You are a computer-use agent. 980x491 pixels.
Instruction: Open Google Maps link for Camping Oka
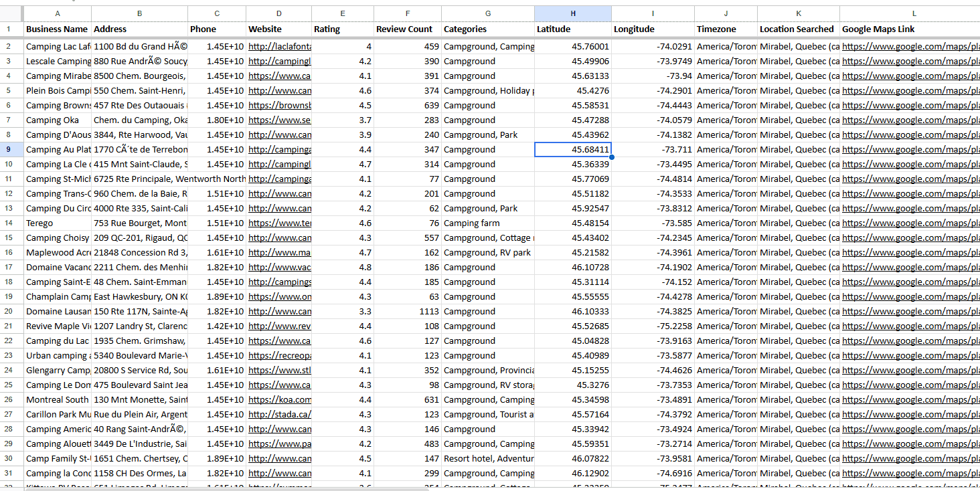pos(911,120)
